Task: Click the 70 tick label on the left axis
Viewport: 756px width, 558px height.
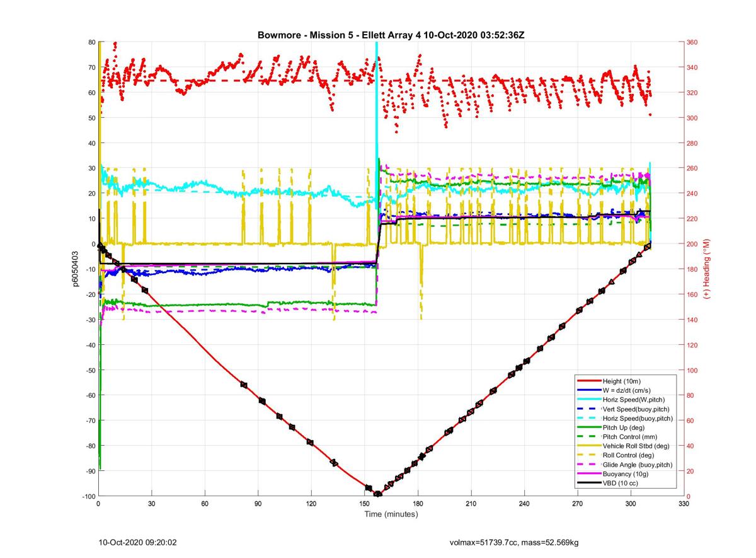Action: tap(91, 67)
